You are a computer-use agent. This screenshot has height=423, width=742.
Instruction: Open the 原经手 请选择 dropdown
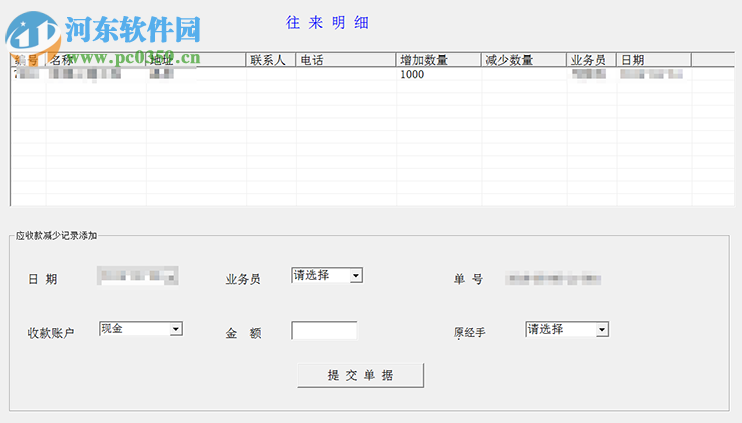click(567, 329)
